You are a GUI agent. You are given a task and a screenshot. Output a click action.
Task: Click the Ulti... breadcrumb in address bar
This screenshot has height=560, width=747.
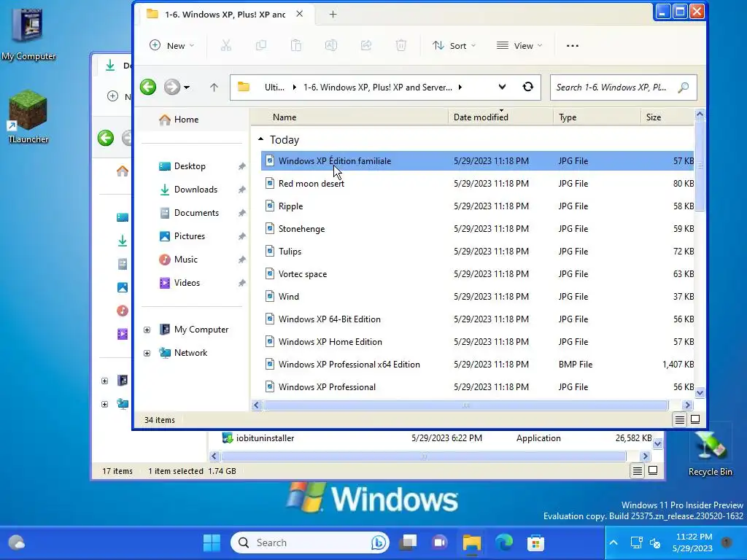[x=274, y=87]
